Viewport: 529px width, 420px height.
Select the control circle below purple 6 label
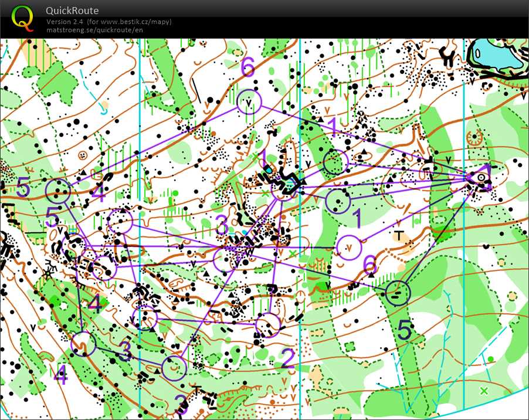tap(249, 101)
